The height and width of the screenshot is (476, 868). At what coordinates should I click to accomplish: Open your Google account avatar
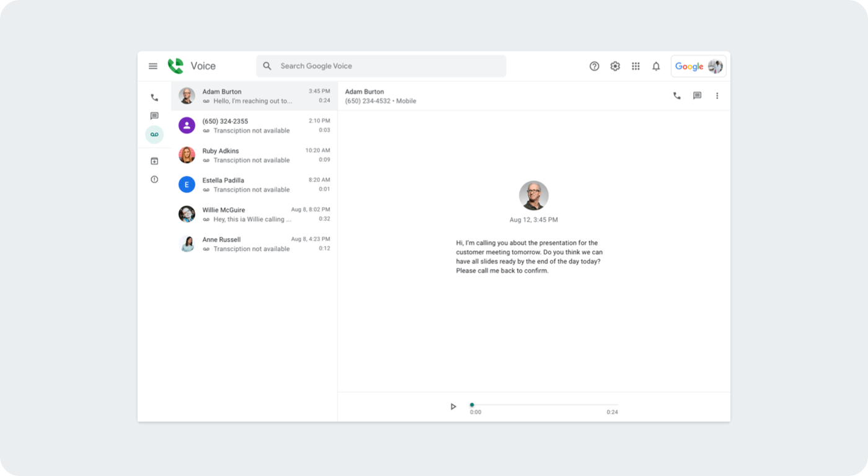coord(715,66)
